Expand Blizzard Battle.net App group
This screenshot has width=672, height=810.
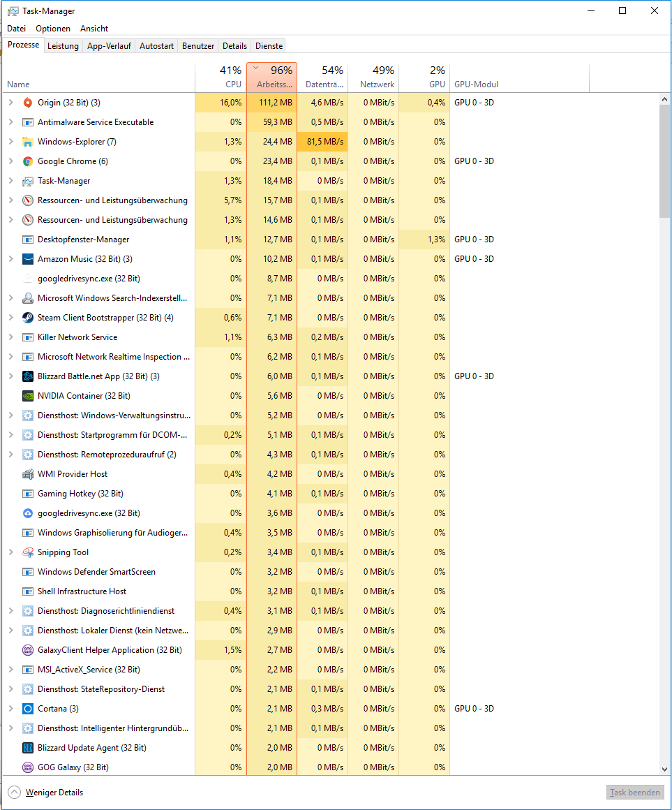[x=11, y=376]
